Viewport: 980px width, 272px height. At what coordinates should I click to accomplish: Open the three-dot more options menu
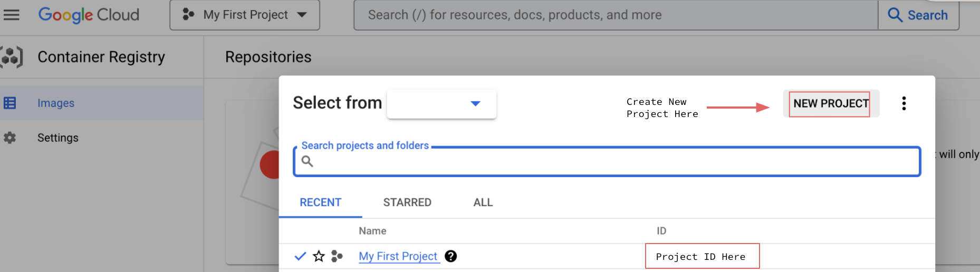(x=904, y=103)
